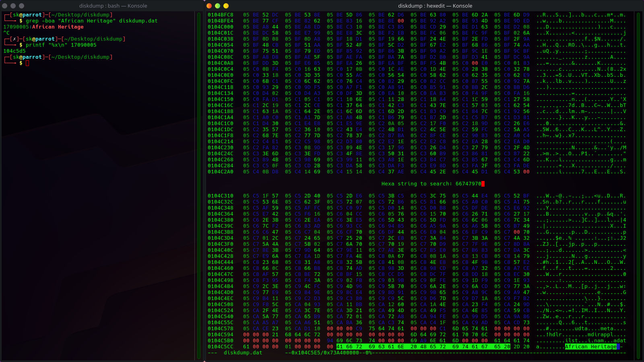Click offset address 0104C230
Screen dimensions: 644x362
click(221, 148)
